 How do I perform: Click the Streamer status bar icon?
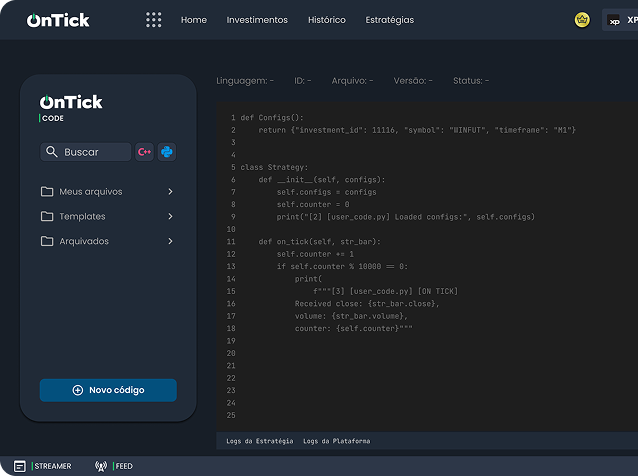click(20, 466)
